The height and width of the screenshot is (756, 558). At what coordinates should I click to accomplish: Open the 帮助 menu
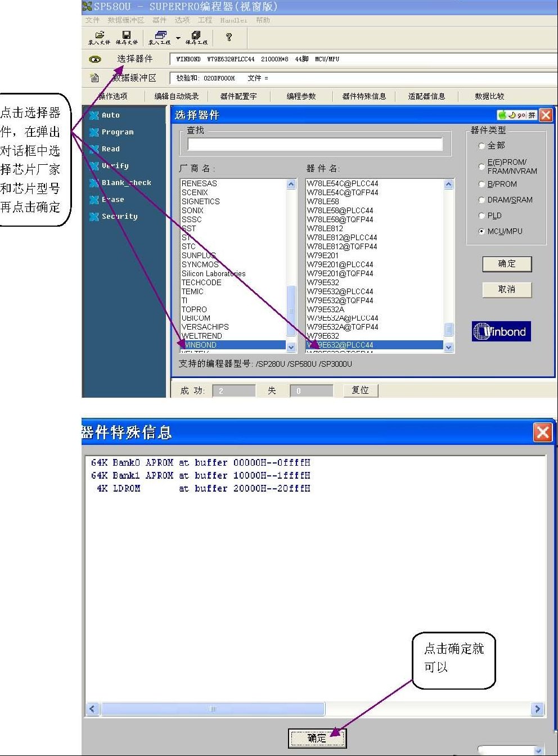(x=263, y=20)
